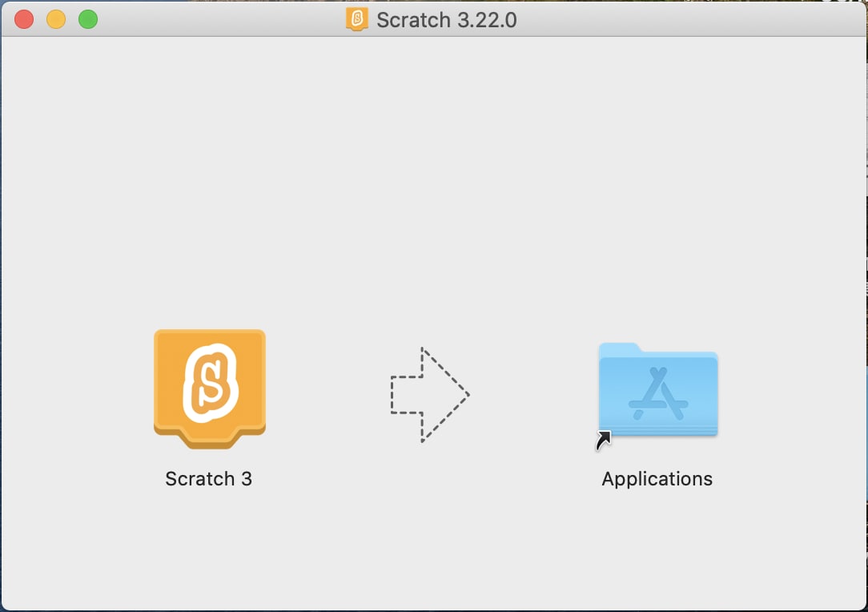This screenshot has height=612, width=868.
Task: Click empty background above the Scratch 3 icon
Action: [209, 200]
